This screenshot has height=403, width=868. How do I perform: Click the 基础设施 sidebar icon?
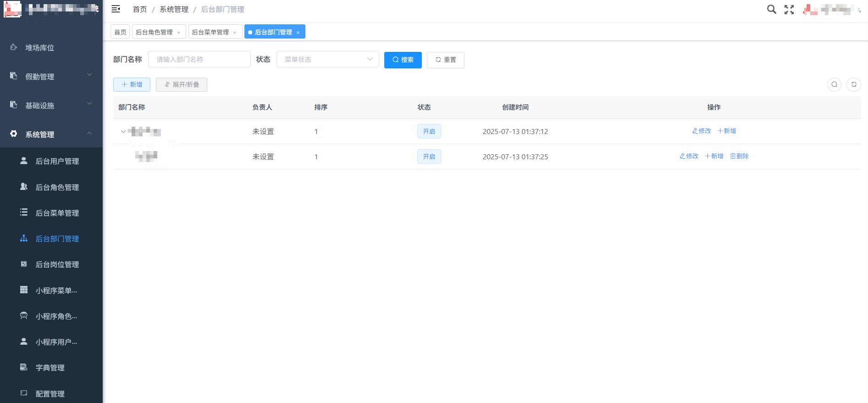pyautogui.click(x=14, y=105)
